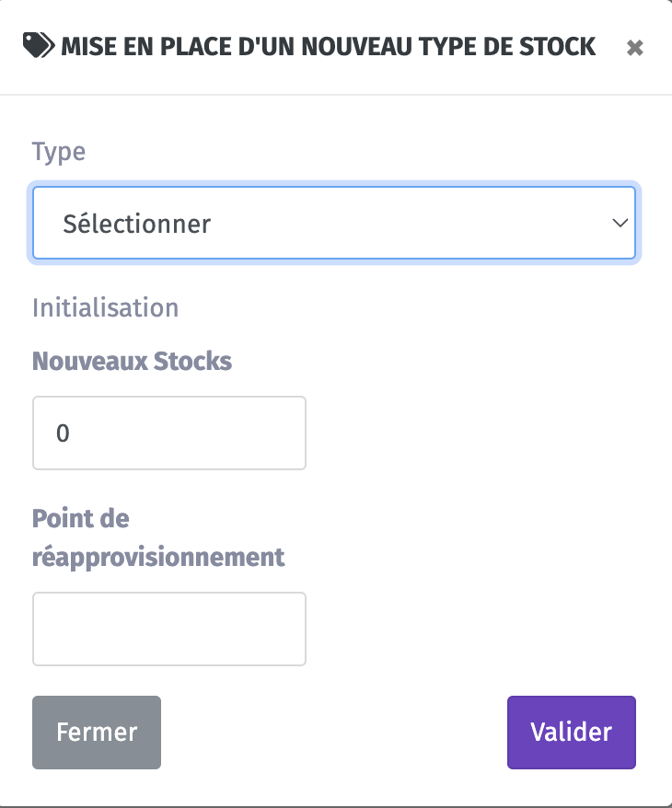Click the gray cross icon at the header's right
Screen dimensions: 672x808
(635, 48)
